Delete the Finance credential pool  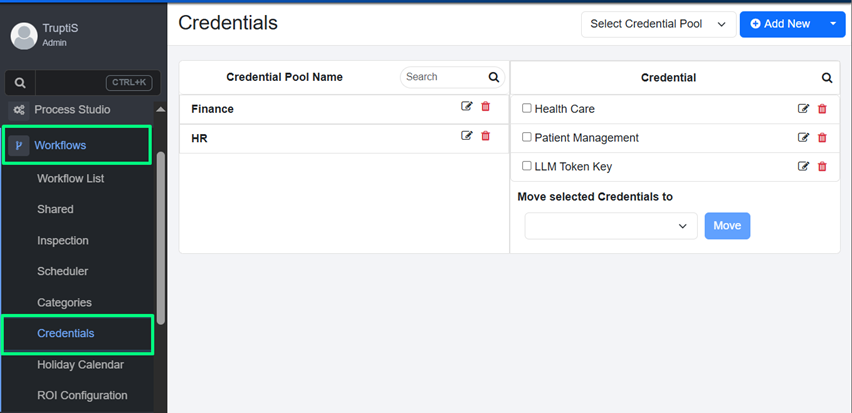click(486, 107)
